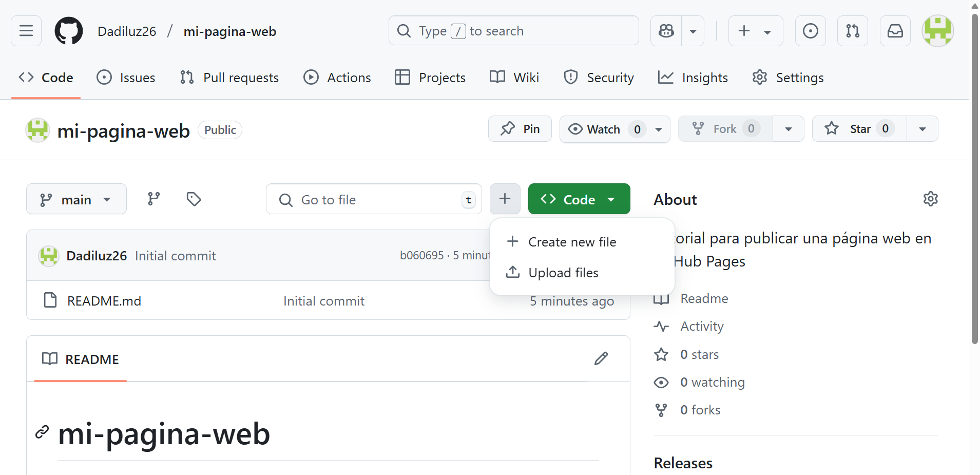Open the main branch selector
The image size is (980, 475).
(76, 199)
